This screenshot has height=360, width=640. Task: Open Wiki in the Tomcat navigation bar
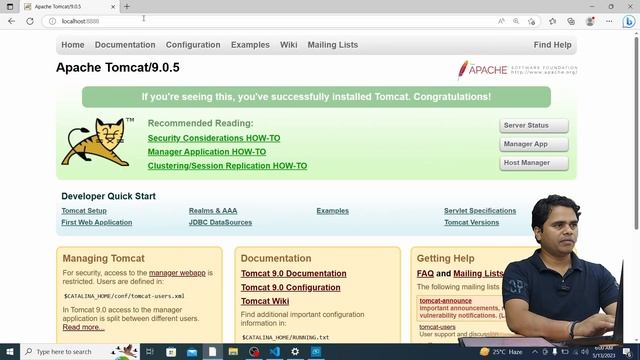click(x=289, y=45)
